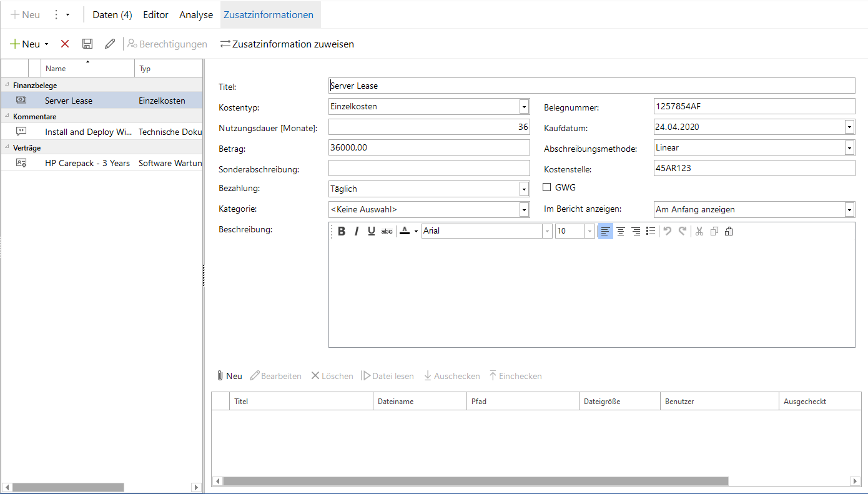The image size is (868, 494).
Task: Click the red X delete icon in toolbar
Action: click(x=65, y=44)
